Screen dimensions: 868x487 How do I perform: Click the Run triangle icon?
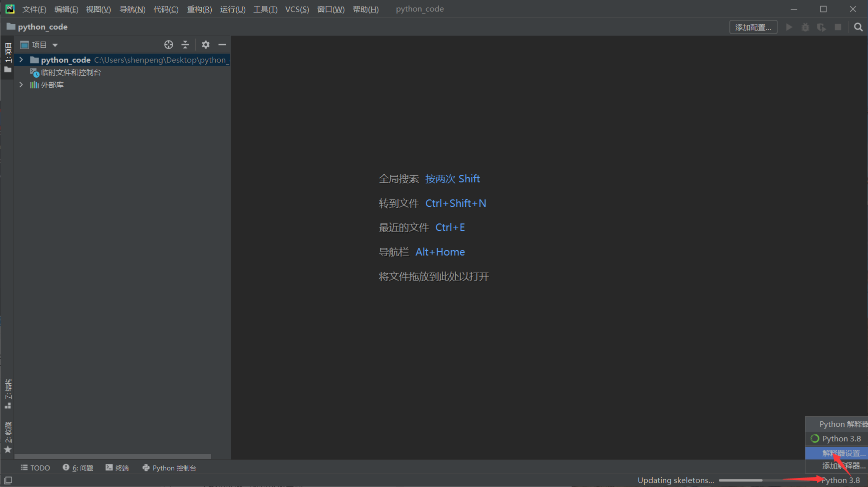pyautogui.click(x=789, y=27)
